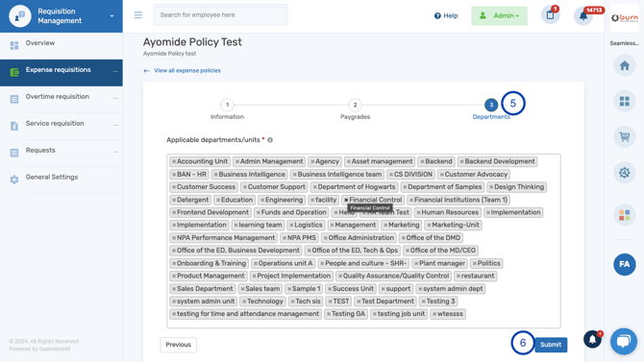Open the shopping cart icon
The height and width of the screenshot is (362, 644).
pos(624,136)
